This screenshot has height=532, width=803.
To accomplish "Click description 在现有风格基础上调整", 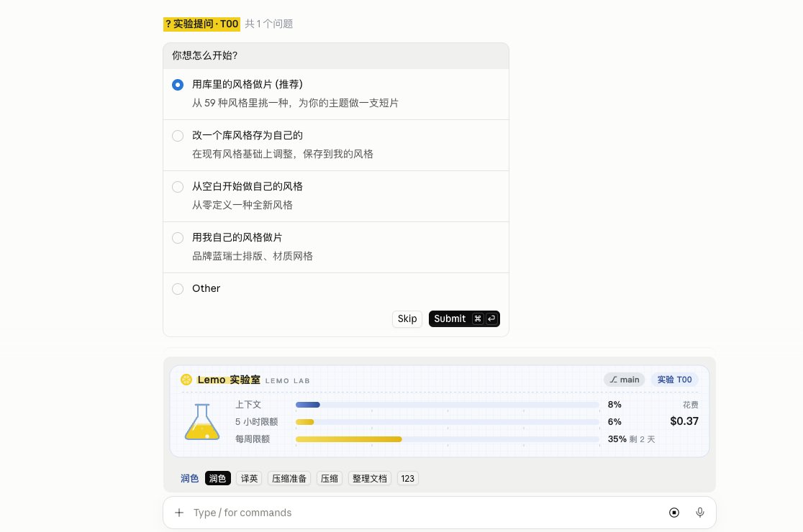I will click(x=283, y=154).
